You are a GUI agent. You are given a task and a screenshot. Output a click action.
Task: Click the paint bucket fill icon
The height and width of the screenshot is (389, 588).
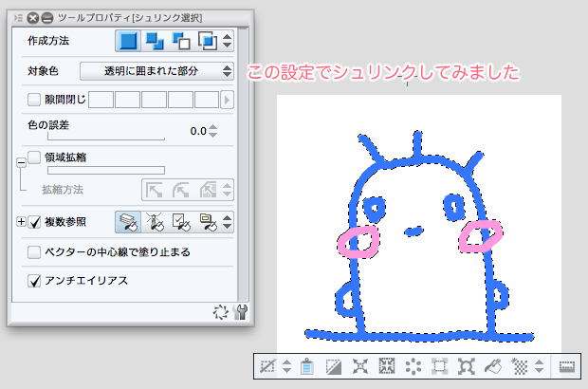492,366
